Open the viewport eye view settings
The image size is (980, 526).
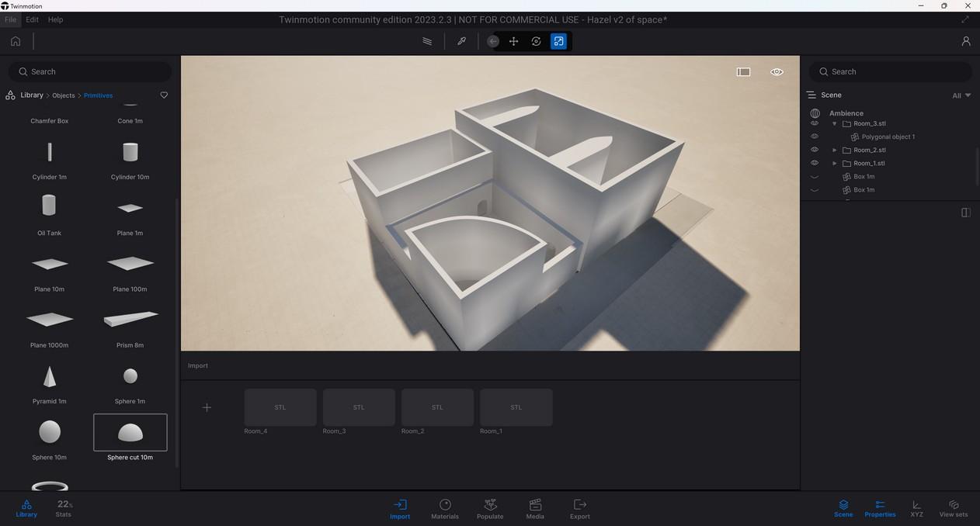pos(777,72)
